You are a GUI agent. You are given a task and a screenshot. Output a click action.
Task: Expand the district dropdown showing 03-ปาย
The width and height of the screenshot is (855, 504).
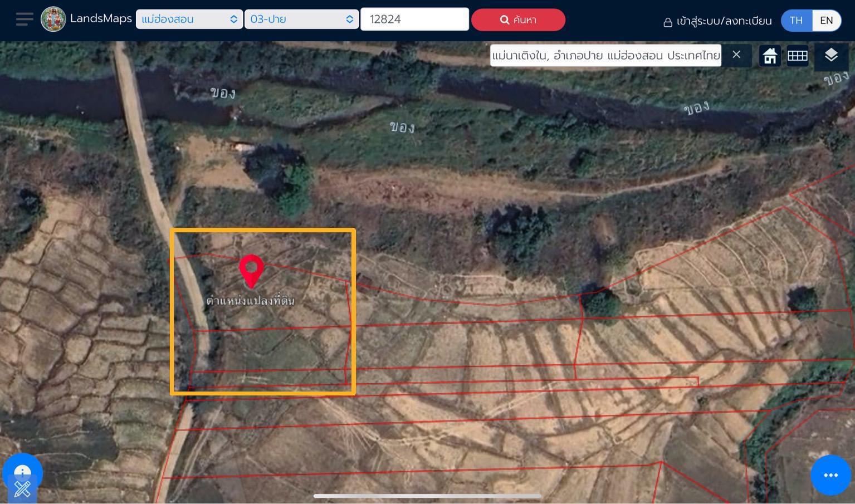[x=301, y=19]
